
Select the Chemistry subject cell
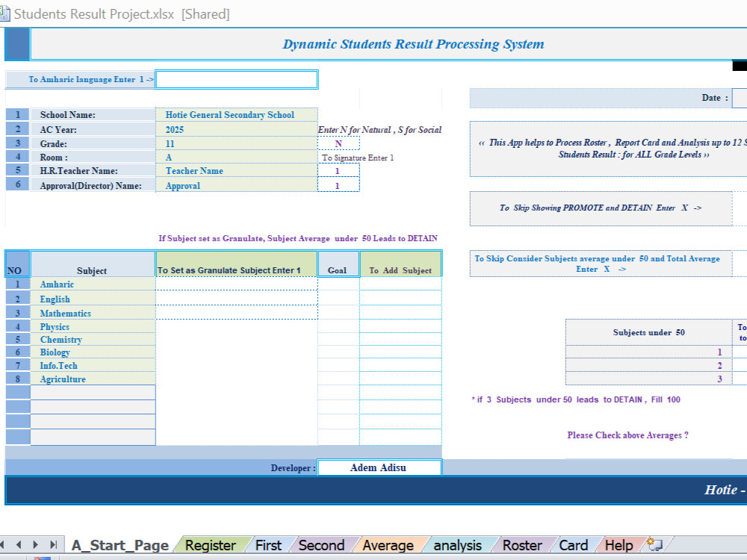[x=93, y=339]
